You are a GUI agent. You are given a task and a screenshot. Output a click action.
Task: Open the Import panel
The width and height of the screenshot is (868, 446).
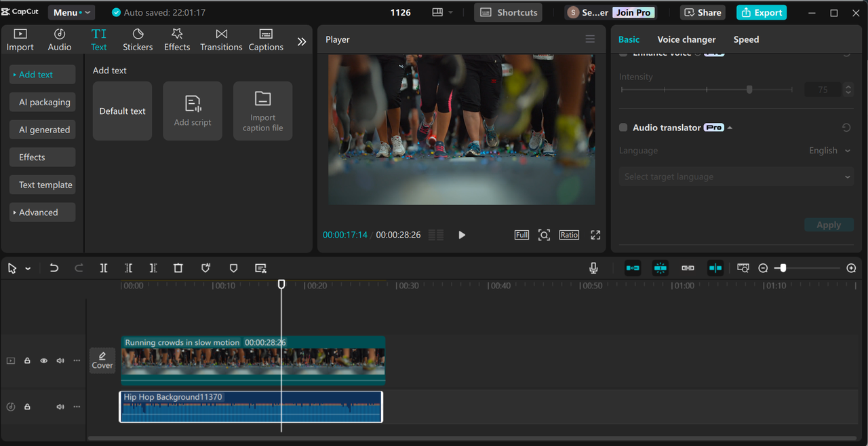20,40
